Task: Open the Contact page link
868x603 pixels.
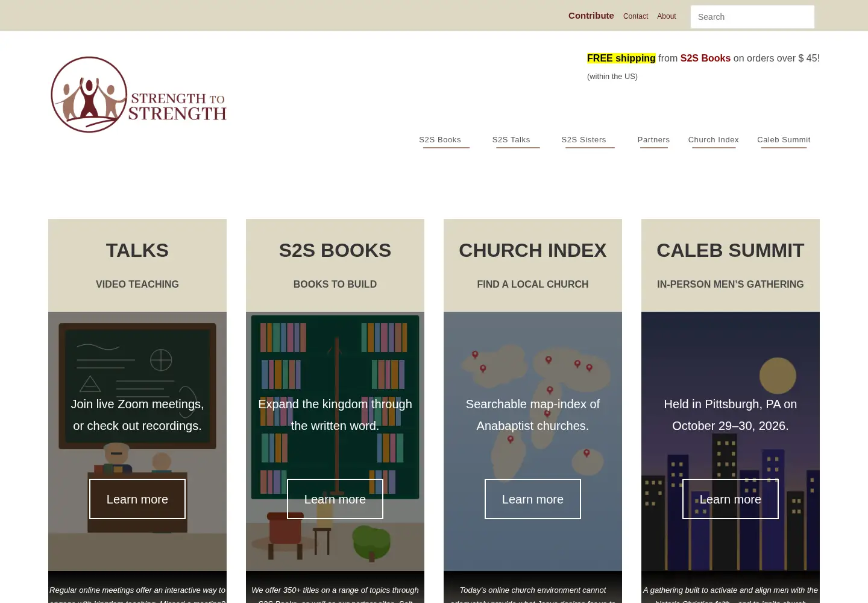Action: click(635, 16)
